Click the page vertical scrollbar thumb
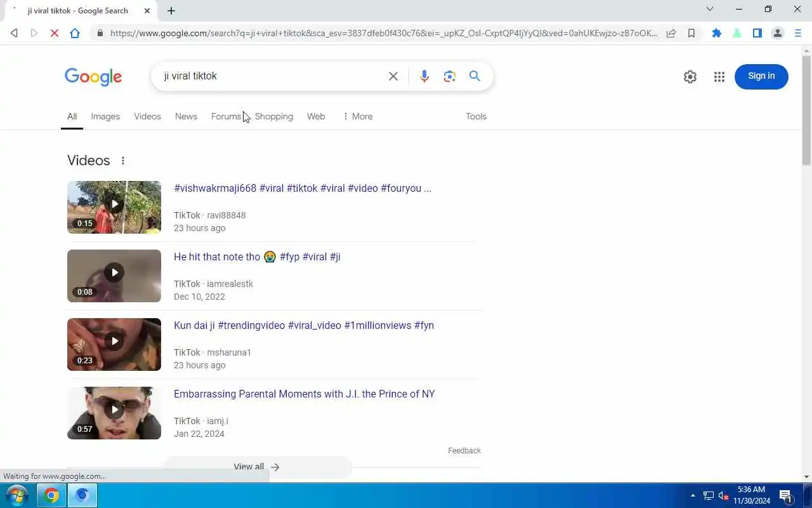812x508 pixels. (x=807, y=111)
